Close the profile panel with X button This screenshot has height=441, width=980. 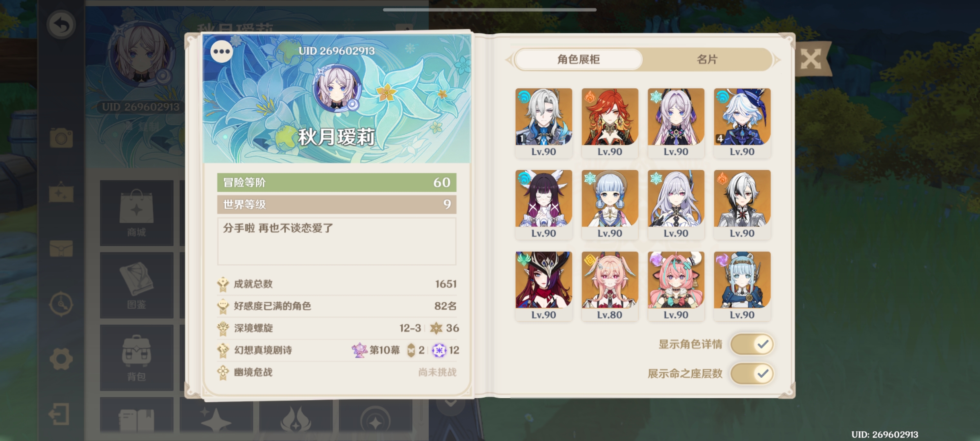point(811,60)
